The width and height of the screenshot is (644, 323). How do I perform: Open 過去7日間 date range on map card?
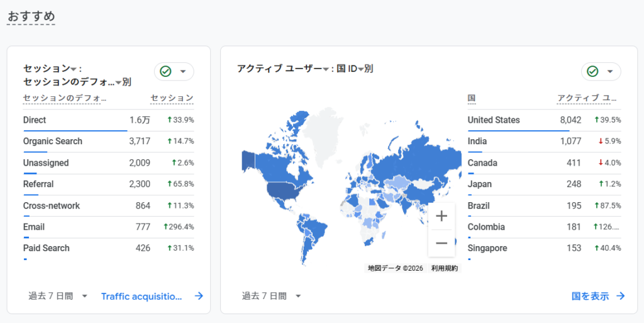point(272,296)
